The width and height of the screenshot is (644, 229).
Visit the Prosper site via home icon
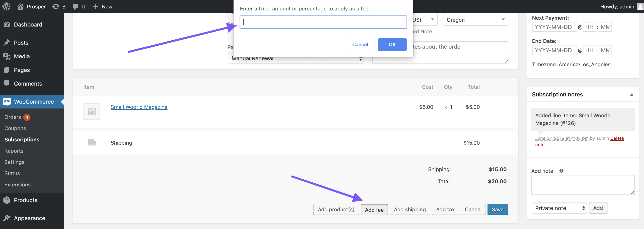21,6
